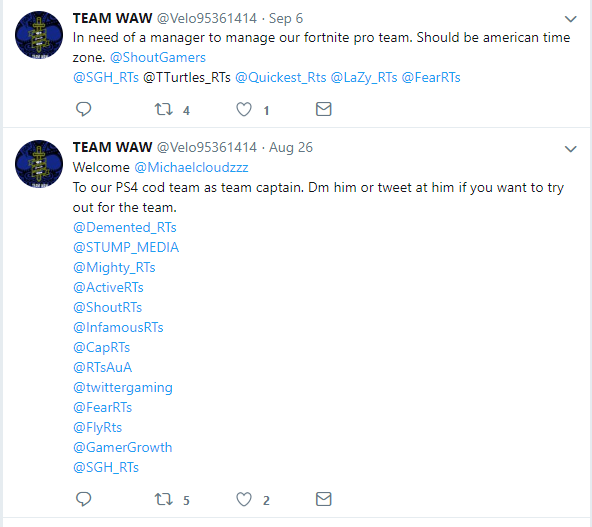Image resolution: width=592 pixels, height=527 pixels.
Task: Retweet the Aug 26 welcome tweet
Action: [x=164, y=499]
